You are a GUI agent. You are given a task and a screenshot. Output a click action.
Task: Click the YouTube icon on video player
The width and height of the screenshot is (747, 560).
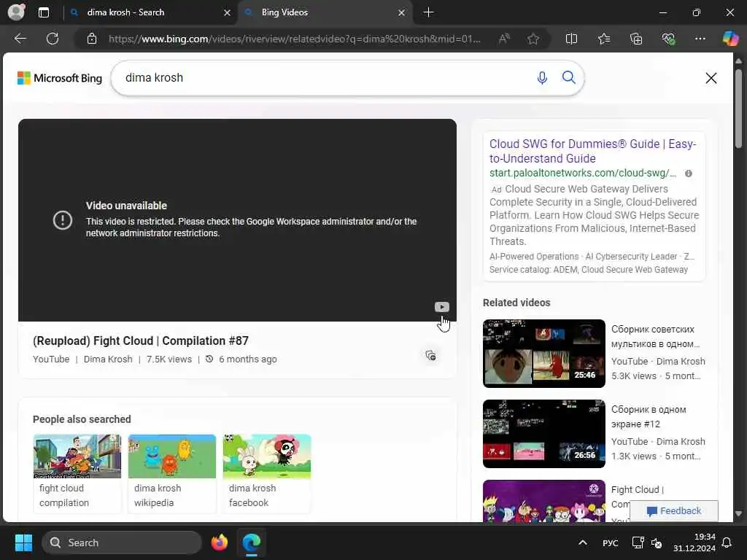[x=441, y=307]
